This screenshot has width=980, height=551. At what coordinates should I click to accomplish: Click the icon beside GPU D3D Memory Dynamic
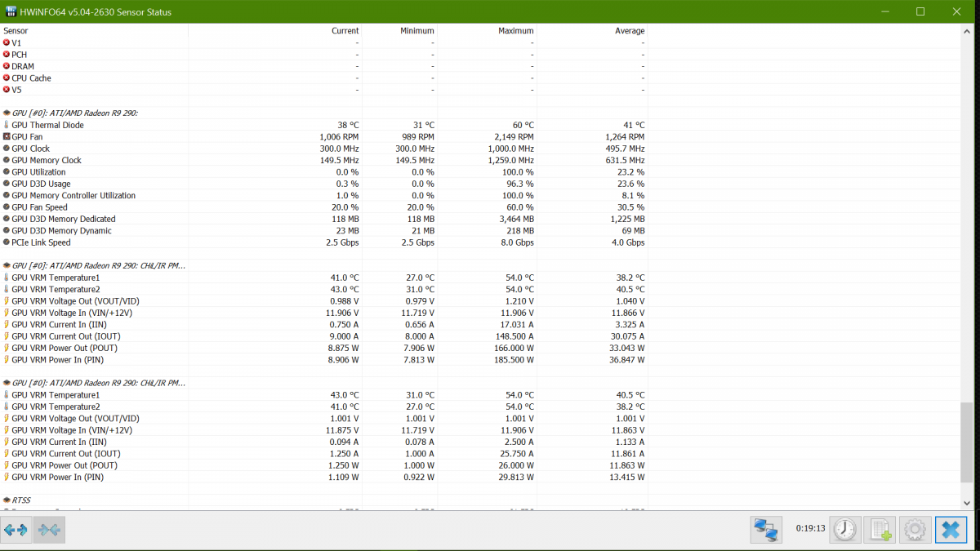tap(7, 231)
